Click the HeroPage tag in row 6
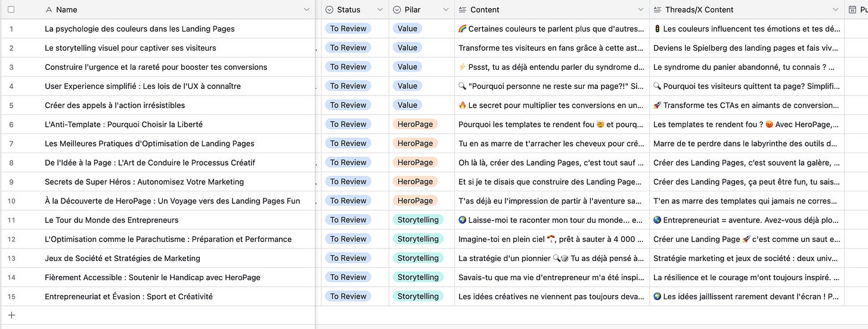Image resolution: width=868 pixels, height=329 pixels. [415, 124]
